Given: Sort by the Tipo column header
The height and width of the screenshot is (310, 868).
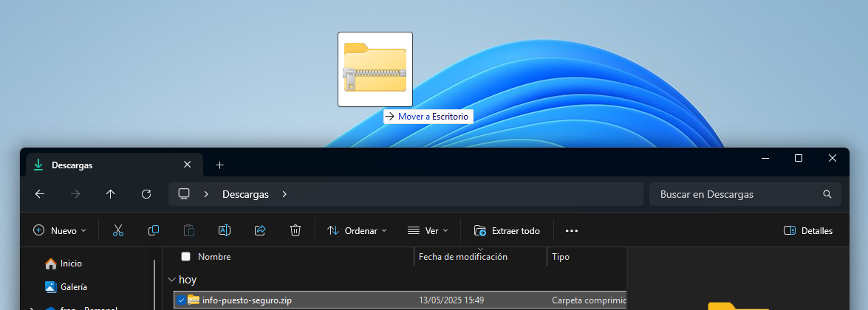Looking at the screenshot, I should 561,257.
